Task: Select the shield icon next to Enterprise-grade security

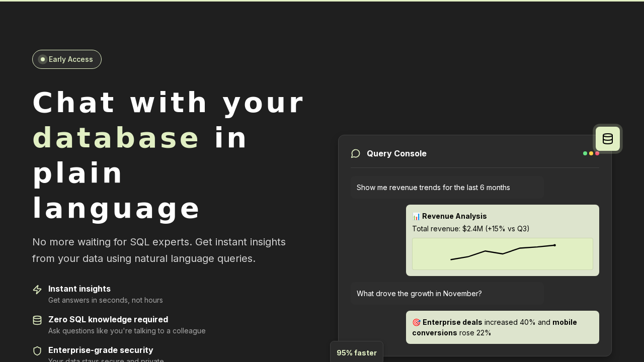Action: pos(37,351)
